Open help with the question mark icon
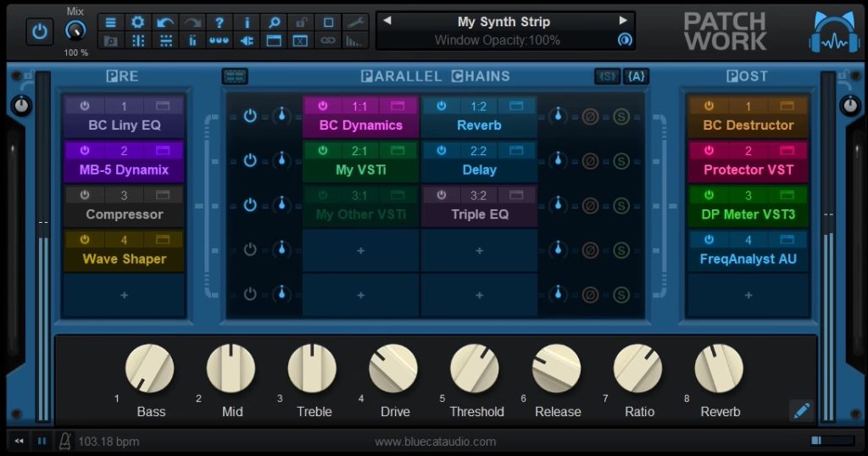 [x=219, y=22]
